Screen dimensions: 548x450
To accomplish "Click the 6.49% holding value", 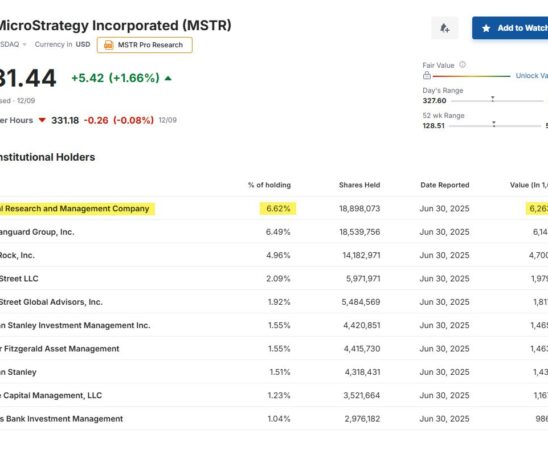I will pyautogui.click(x=278, y=232).
